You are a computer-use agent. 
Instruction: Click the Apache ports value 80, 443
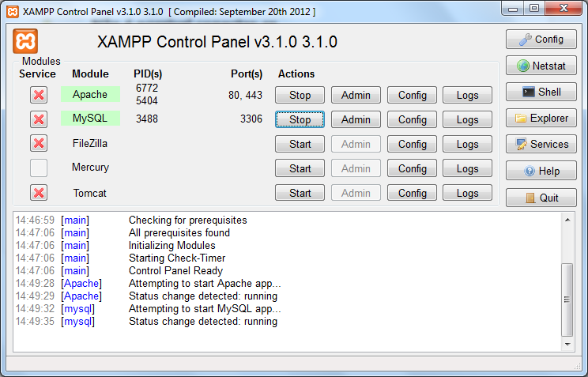pos(245,95)
